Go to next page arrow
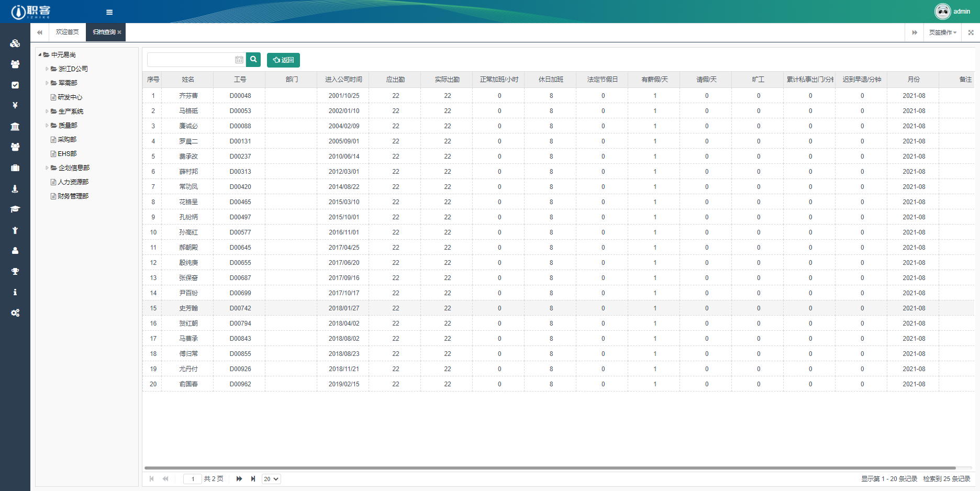The width and height of the screenshot is (980, 491). (x=239, y=479)
